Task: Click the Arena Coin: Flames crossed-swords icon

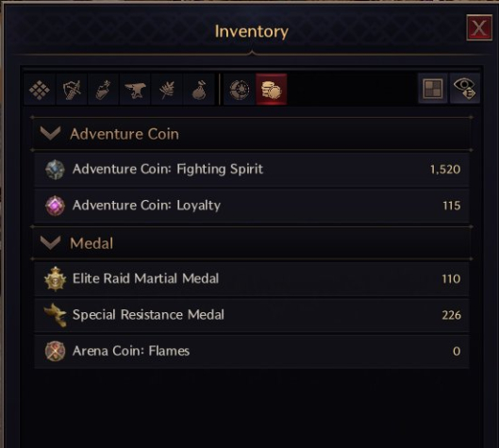Action: 55,351
